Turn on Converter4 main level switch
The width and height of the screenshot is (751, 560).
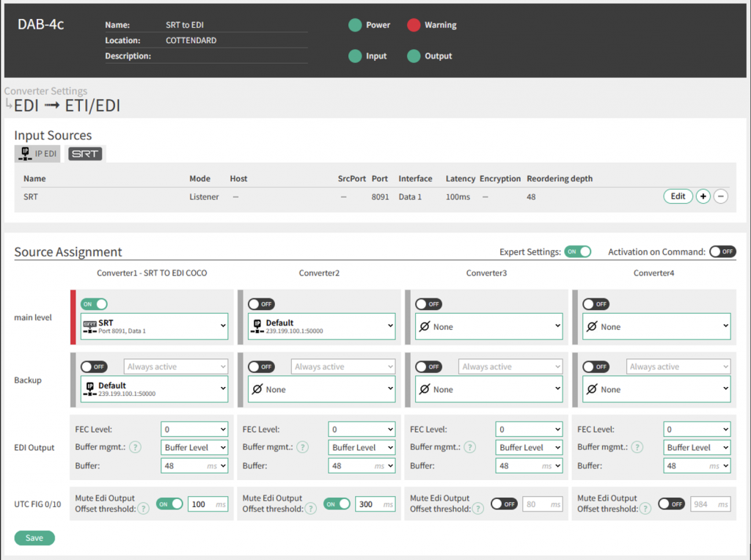[x=596, y=304]
